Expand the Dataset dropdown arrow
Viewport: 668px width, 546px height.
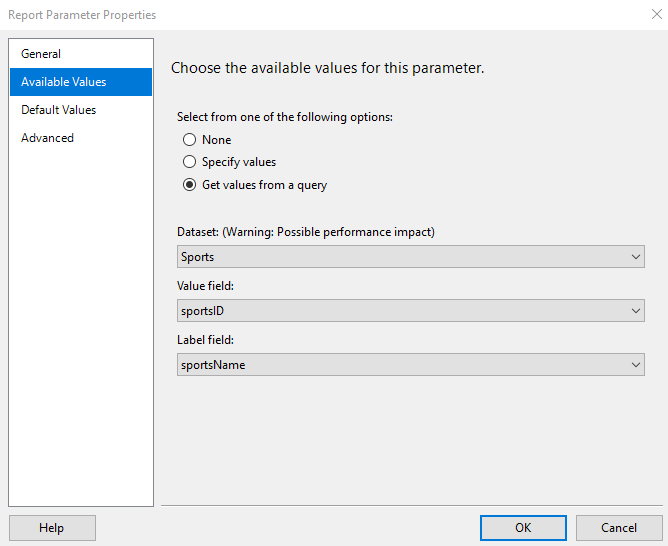pos(636,257)
